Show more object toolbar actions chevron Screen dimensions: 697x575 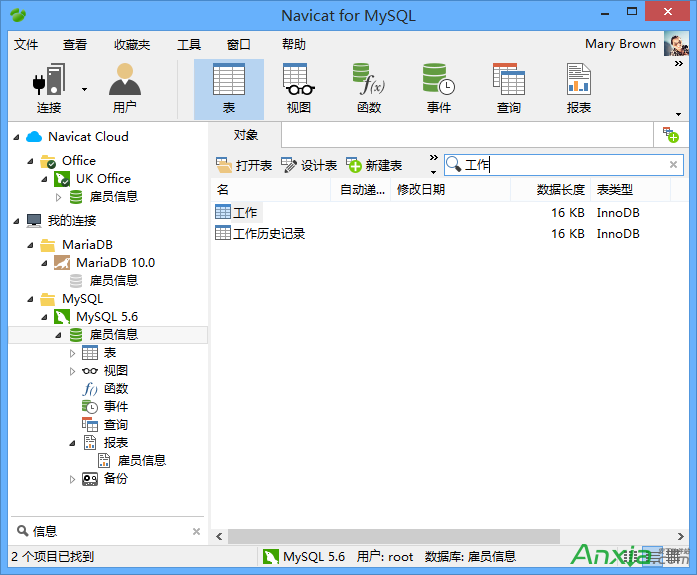pyautogui.click(x=433, y=158)
